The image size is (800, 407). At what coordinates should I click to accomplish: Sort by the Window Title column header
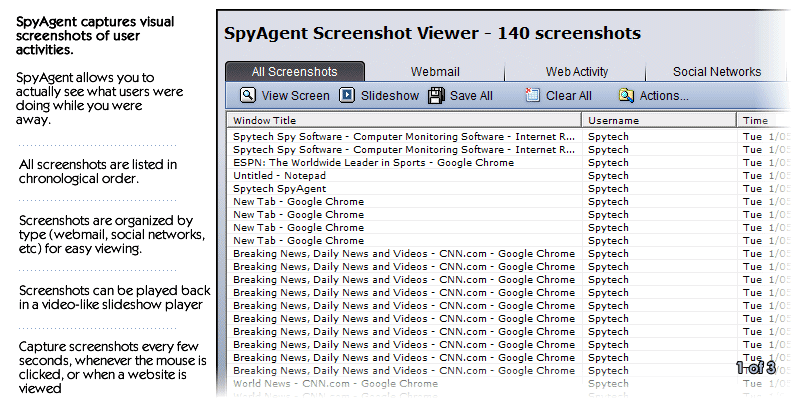(404, 120)
